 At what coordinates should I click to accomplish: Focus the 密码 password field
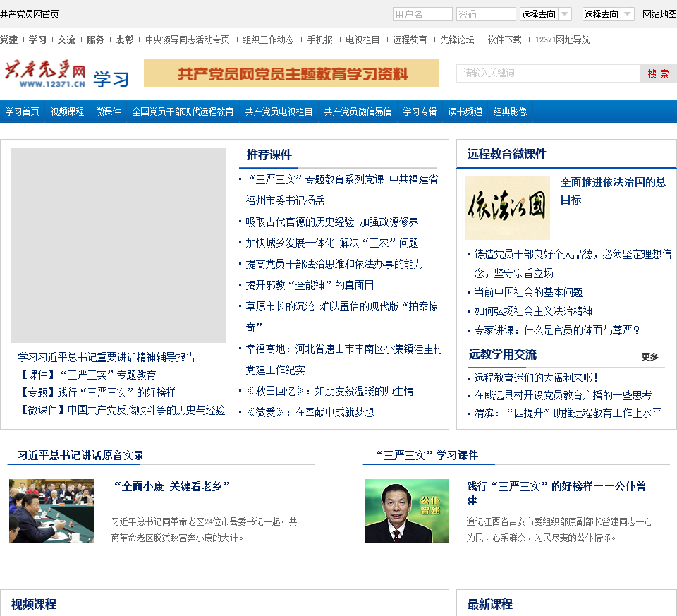point(486,14)
